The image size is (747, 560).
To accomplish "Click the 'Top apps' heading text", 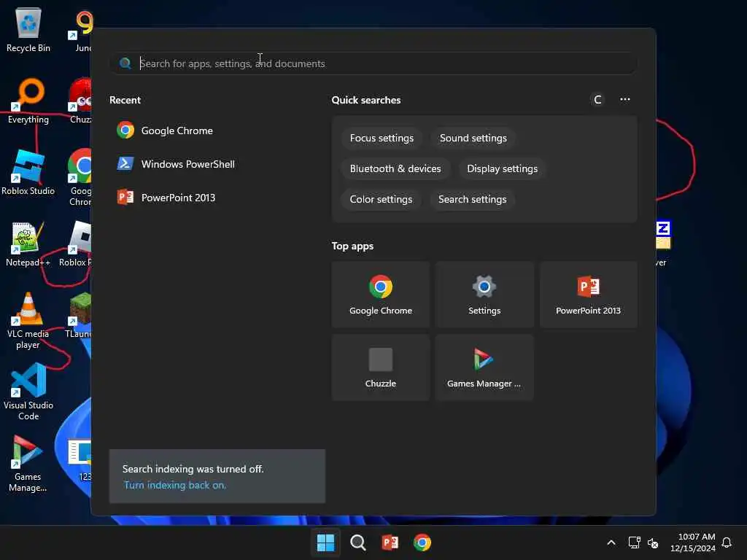I will click(x=352, y=246).
